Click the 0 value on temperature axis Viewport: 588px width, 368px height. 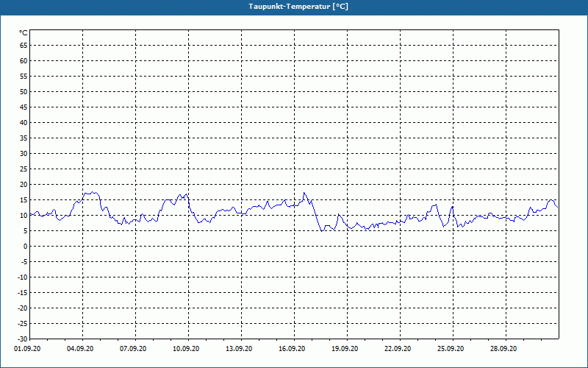26,247
